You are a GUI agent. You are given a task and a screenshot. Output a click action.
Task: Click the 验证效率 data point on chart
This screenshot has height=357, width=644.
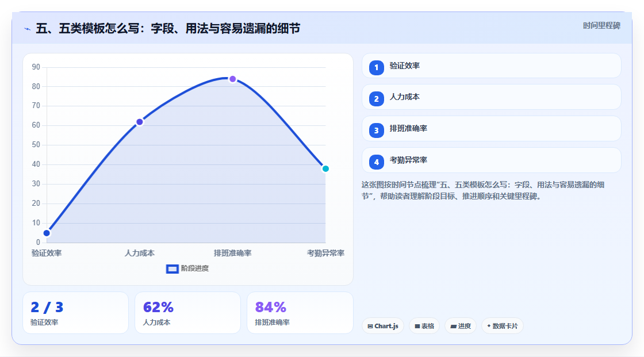pyautogui.click(x=47, y=233)
